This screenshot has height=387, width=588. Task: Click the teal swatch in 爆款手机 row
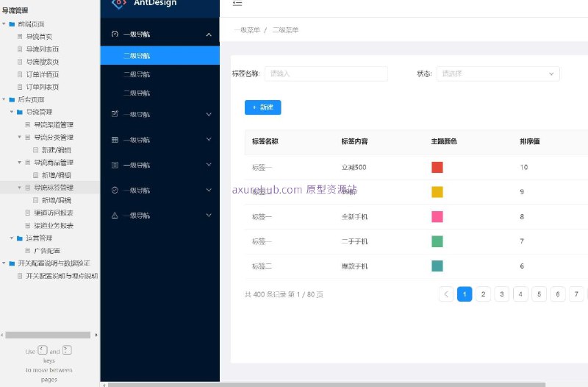click(437, 266)
